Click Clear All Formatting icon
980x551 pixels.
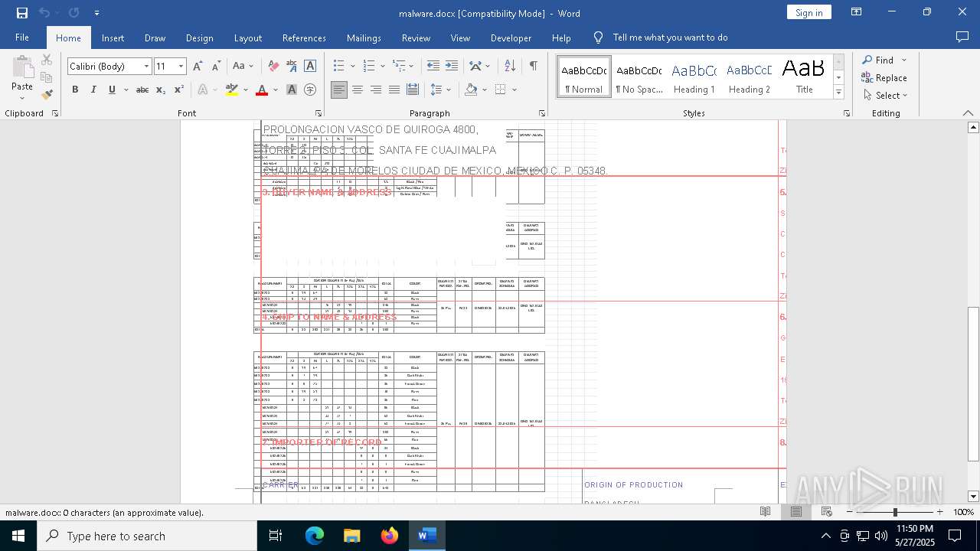tap(273, 67)
